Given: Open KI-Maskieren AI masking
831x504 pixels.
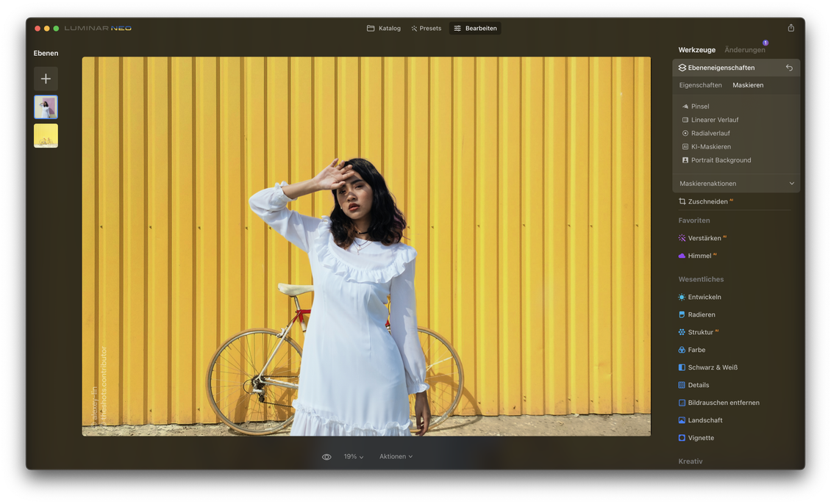Looking at the screenshot, I should tap(710, 147).
